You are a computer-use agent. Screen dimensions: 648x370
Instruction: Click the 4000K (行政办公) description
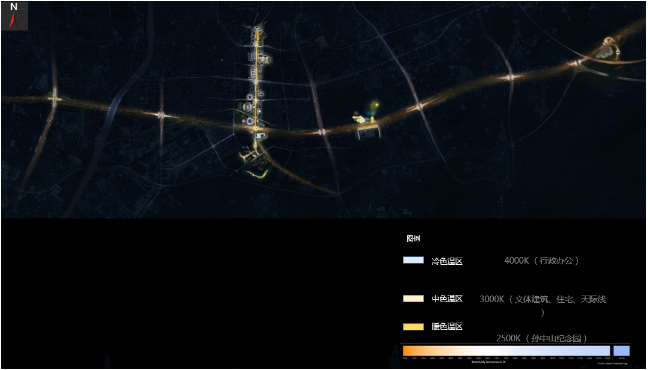541,261
